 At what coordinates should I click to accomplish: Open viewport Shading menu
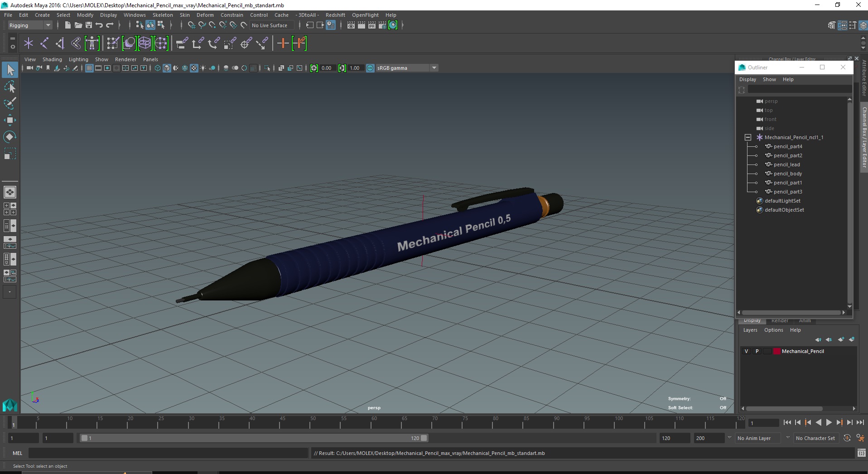[x=52, y=59]
